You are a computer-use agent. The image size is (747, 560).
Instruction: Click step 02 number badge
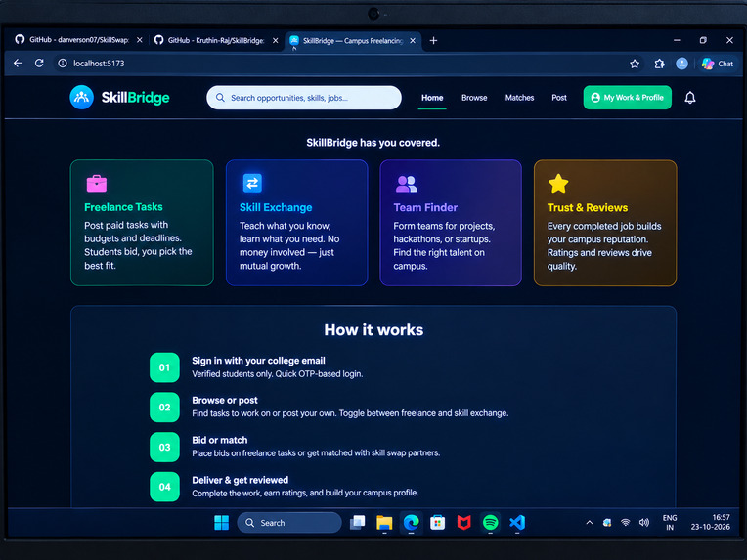[x=164, y=408]
